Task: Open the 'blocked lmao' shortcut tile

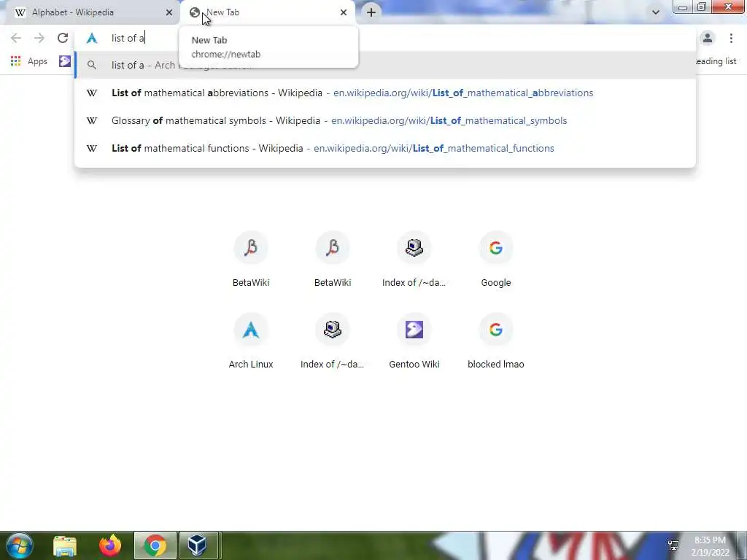Action: click(x=495, y=341)
